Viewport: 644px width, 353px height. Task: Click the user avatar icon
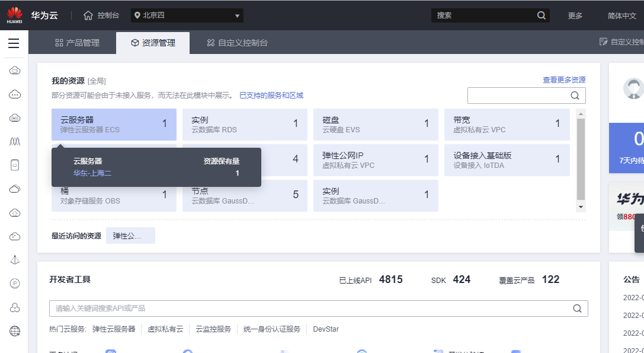pyautogui.click(x=633, y=88)
